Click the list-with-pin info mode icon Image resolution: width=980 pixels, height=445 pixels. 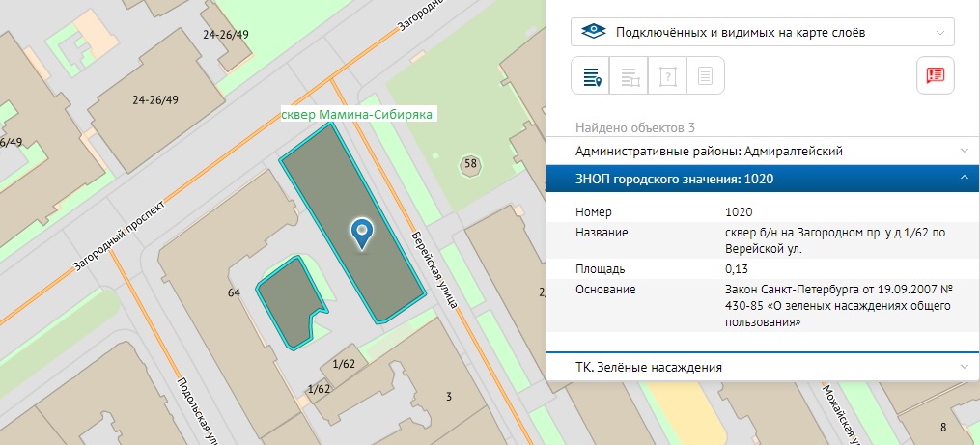[x=591, y=76]
